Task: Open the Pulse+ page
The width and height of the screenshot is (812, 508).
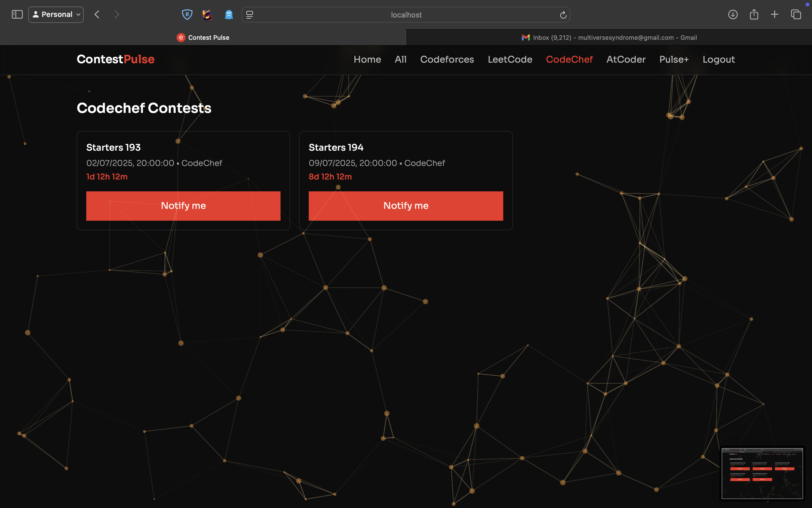Action: pos(674,60)
